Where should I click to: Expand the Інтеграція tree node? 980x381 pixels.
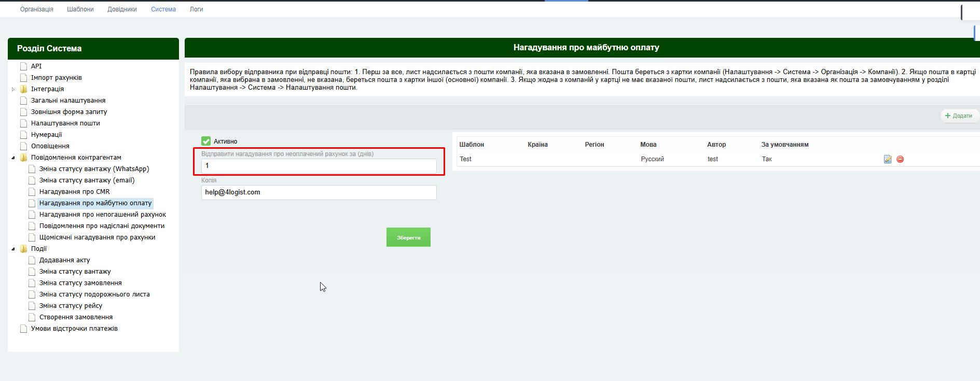click(x=13, y=89)
